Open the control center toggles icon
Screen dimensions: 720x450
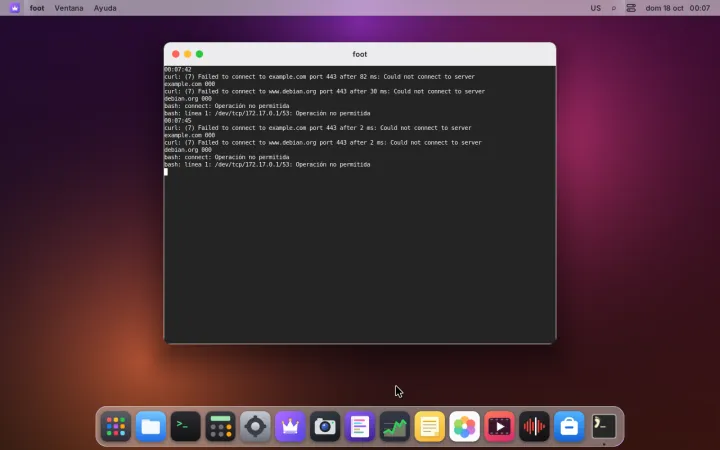pos(631,8)
